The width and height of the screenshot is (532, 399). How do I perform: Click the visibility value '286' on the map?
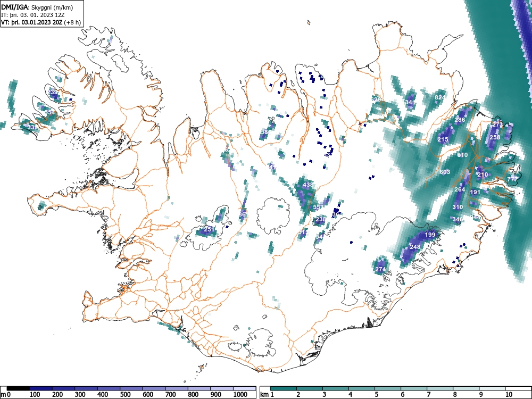460,120
